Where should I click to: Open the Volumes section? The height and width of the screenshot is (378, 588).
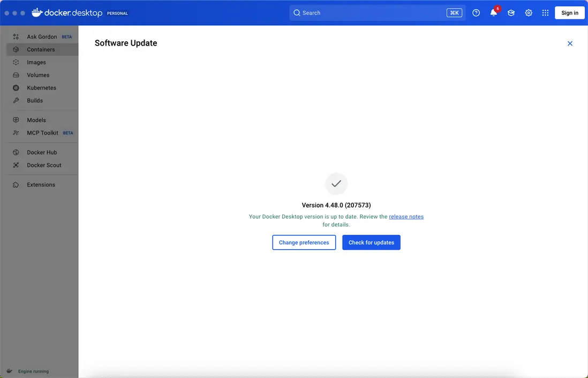click(x=42, y=75)
